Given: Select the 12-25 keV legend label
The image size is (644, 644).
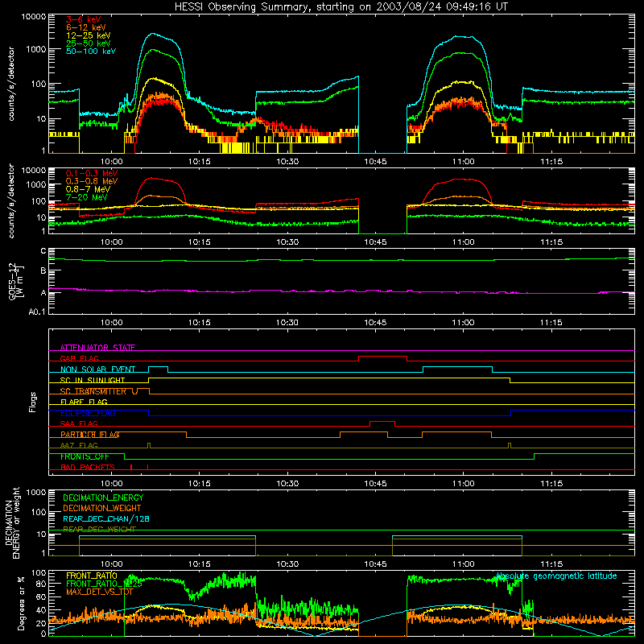Looking at the screenshot, I should 89,35.
